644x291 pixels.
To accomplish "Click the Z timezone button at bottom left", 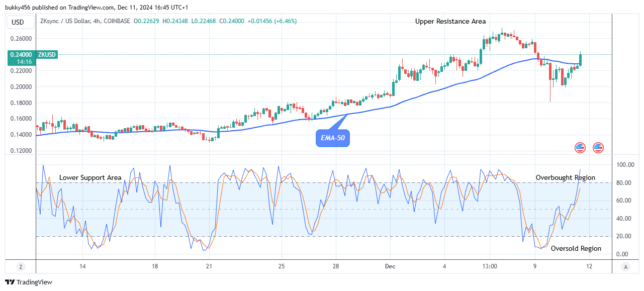I will 21,266.
